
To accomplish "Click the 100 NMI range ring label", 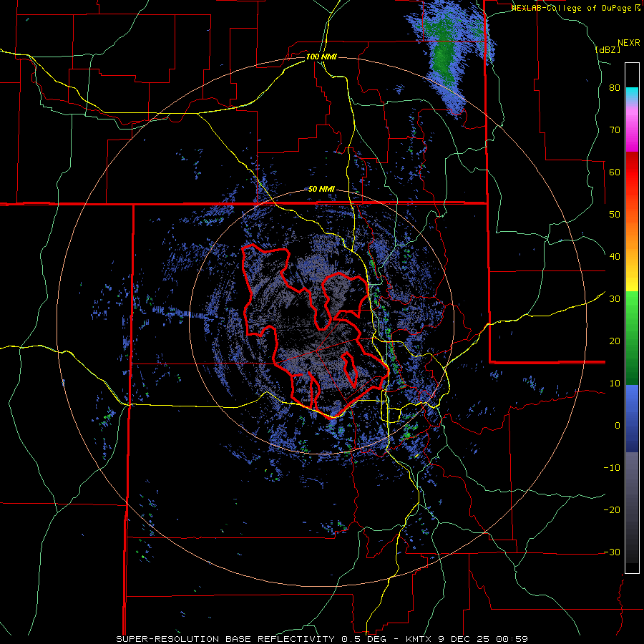I will click(x=321, y=57).
